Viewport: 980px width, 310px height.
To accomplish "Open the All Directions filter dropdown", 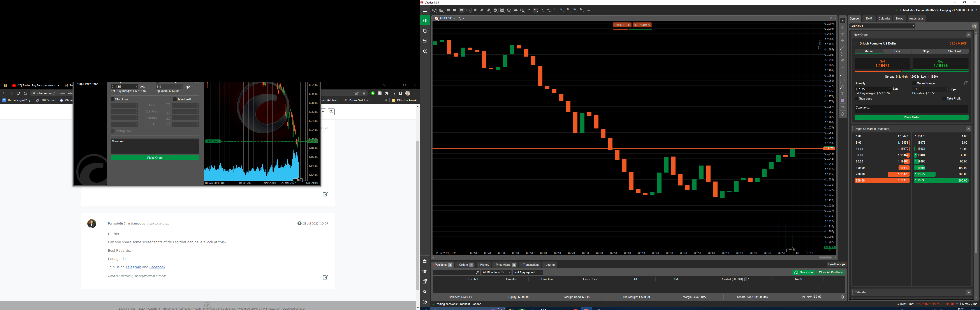I will coord(496,273).
